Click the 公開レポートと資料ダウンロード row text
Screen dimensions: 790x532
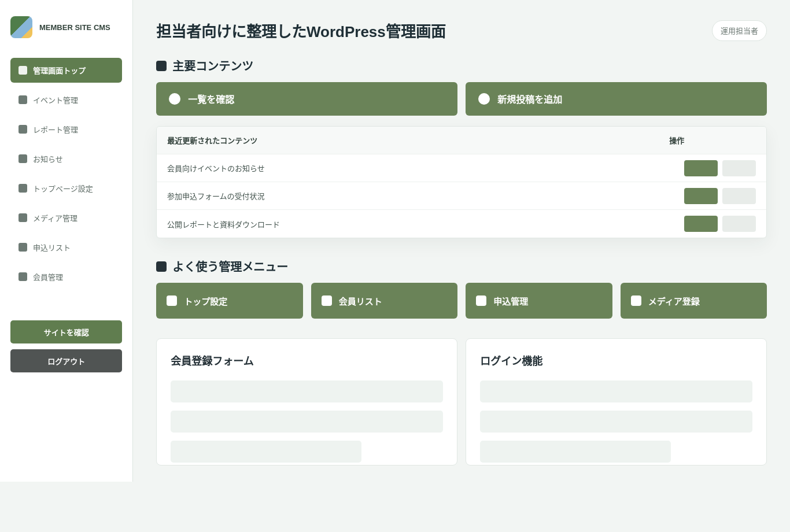[223, 224]
